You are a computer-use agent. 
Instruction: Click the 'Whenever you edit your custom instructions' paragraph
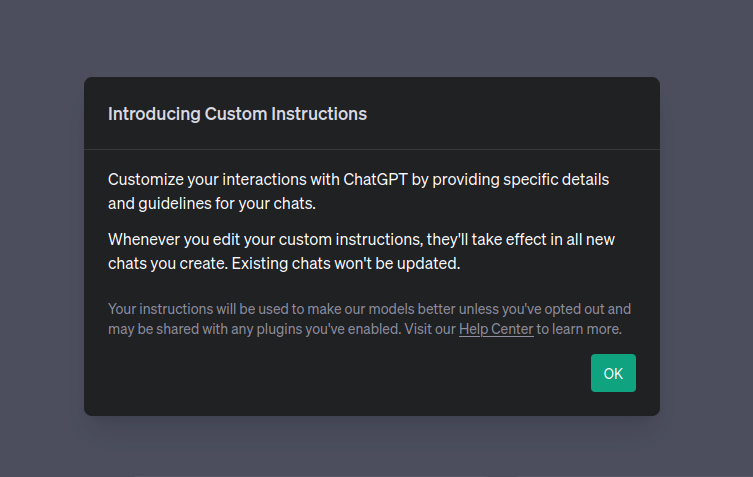[x=361, y=251]
